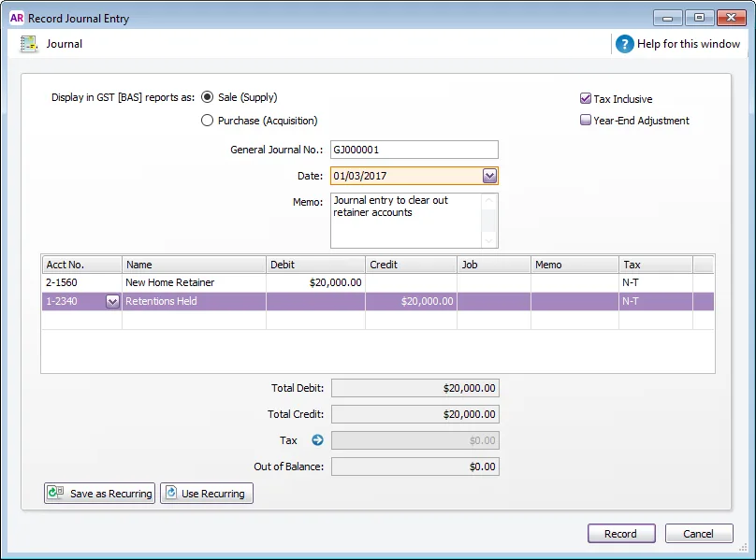Click the Use Recurring icon
Screen dimensions: 756x560
coord(171,493)
